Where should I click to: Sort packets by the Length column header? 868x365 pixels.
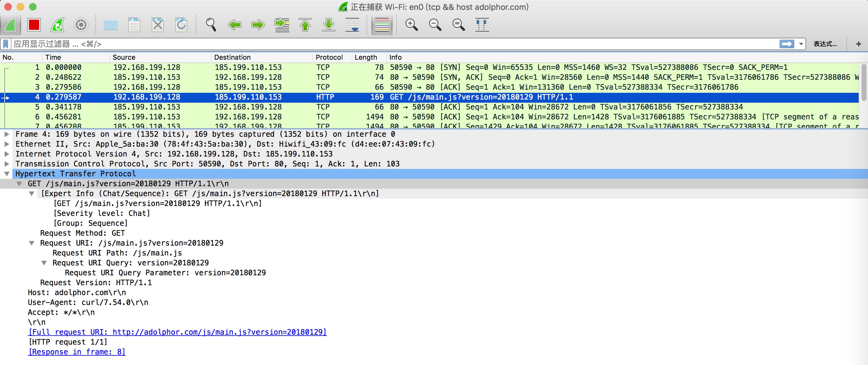tap(369, 57)
